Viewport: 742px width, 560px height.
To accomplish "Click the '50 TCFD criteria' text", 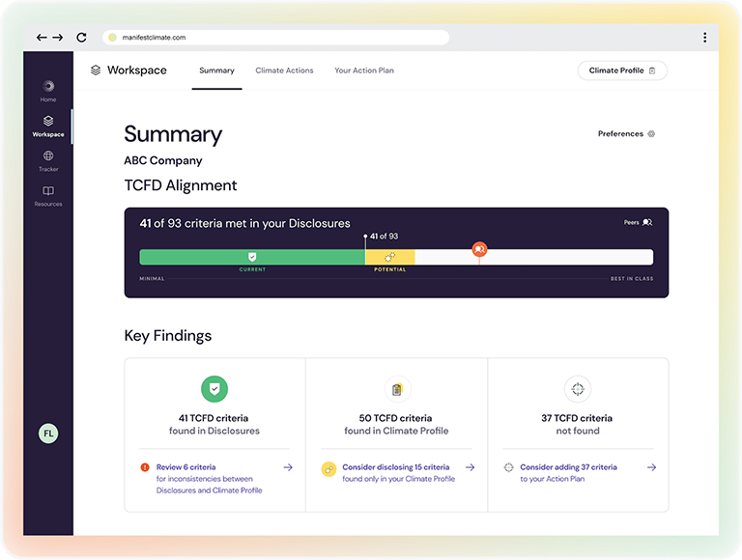I will [x=395, y=418].
